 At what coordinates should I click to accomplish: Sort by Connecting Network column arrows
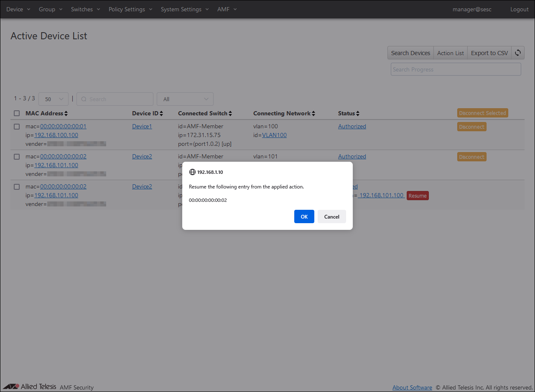coord(313,114)
